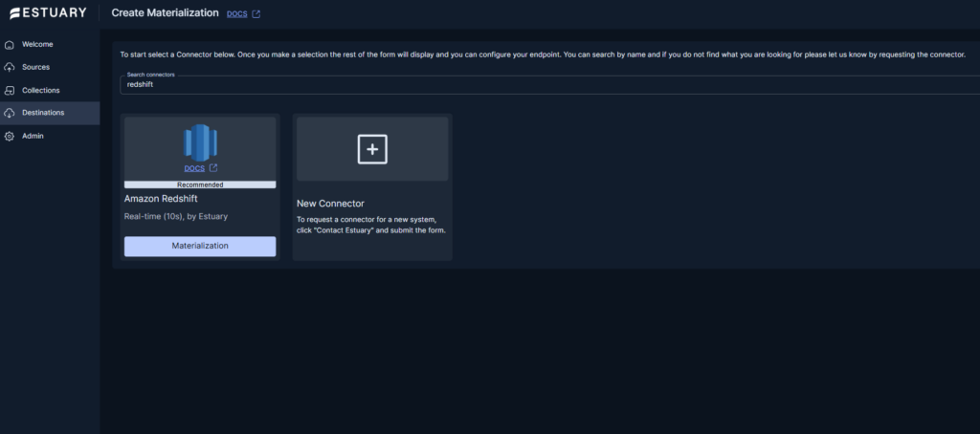Screen dimensions: 980x434
Task: Click the Collections icon in the sidebar
Action: [10, 91]
